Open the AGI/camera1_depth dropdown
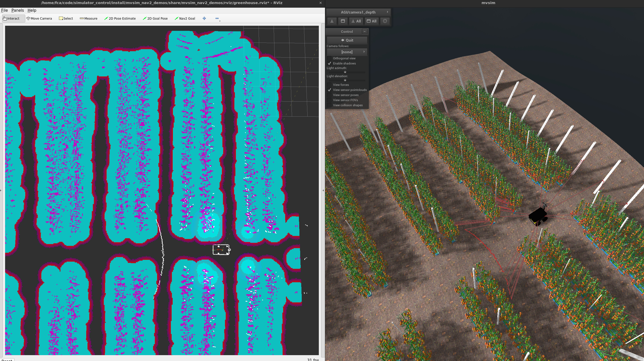Viewport: 644px width, 361px height. [358, 12]
